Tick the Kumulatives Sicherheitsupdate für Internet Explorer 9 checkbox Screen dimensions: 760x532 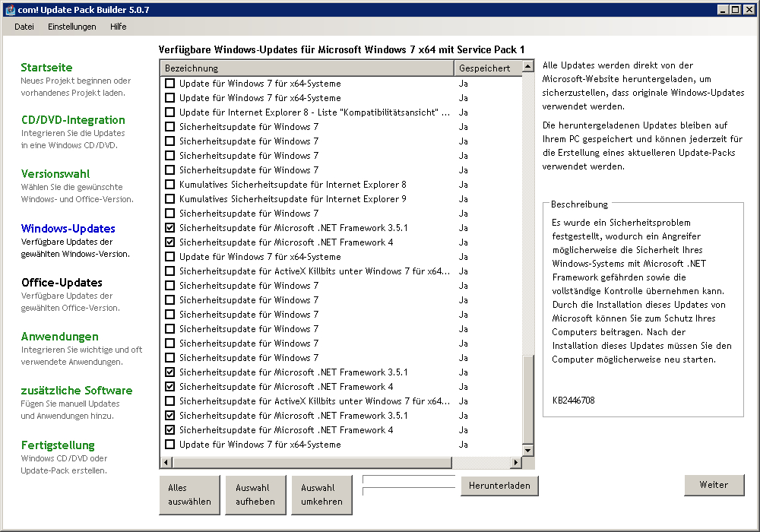pos(169,198)
